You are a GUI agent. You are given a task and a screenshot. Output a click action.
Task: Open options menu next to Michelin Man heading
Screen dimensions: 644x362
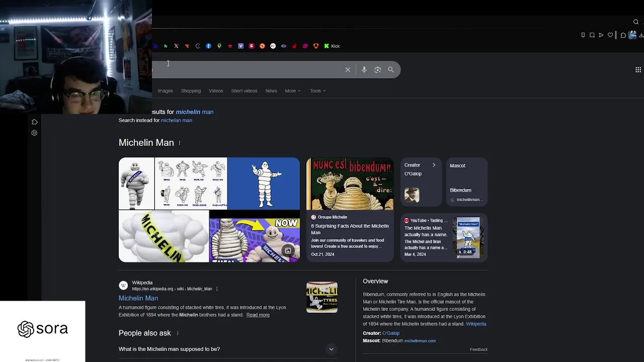click(x=179, y=143)
